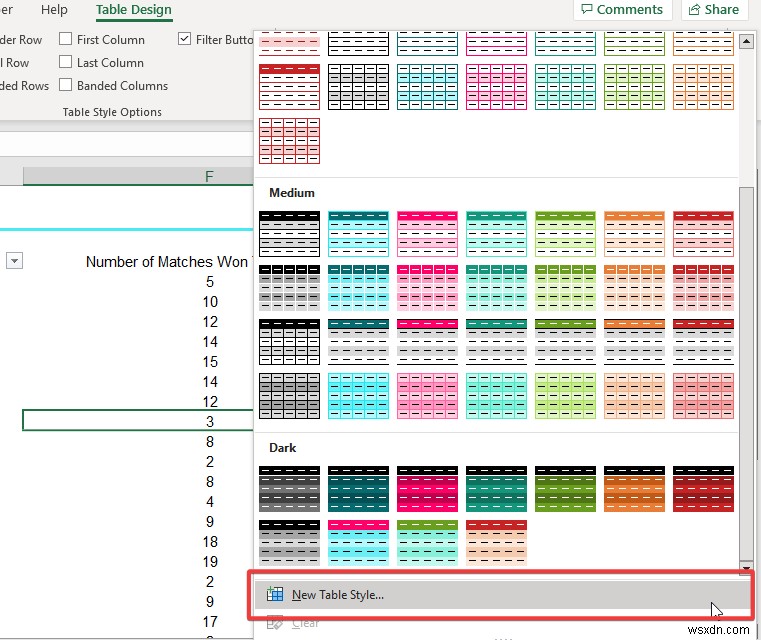Toggle the Banded Columns checkbox
Viewport: 761px width, 640px height.
[x=65, y=85]
